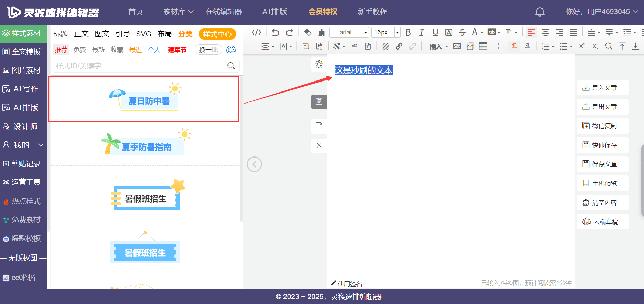644x304 pixels.
Task: Click 导入文章 button
Action: pyautogui.click(x=603, y=88)
